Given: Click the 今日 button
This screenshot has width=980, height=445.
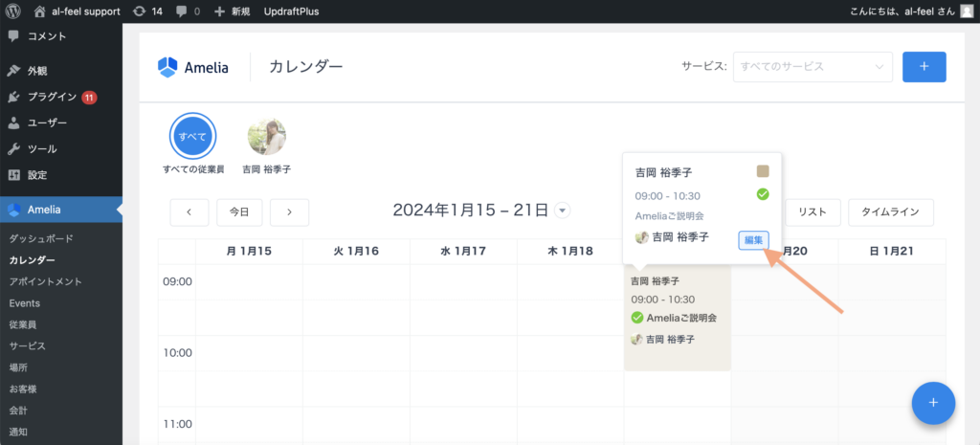Looking at the screenshot, I should [x=239, y=211].
